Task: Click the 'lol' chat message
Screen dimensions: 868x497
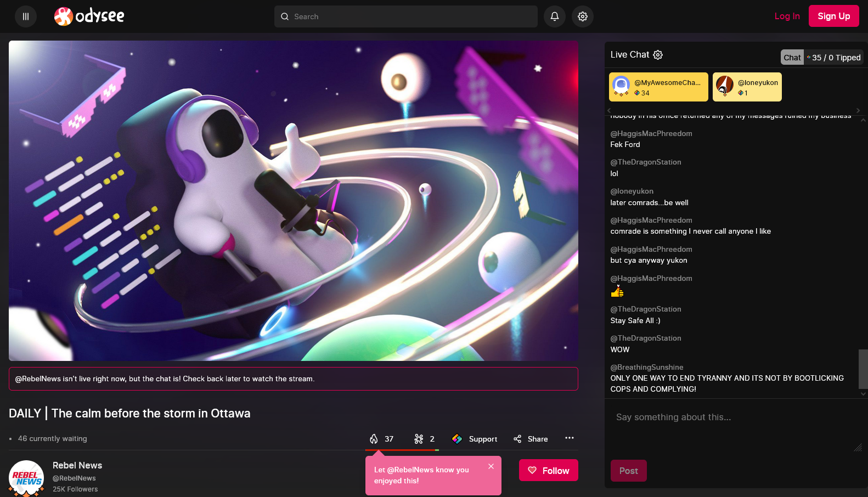Action: pyautogui.click(x=614, y=173)
